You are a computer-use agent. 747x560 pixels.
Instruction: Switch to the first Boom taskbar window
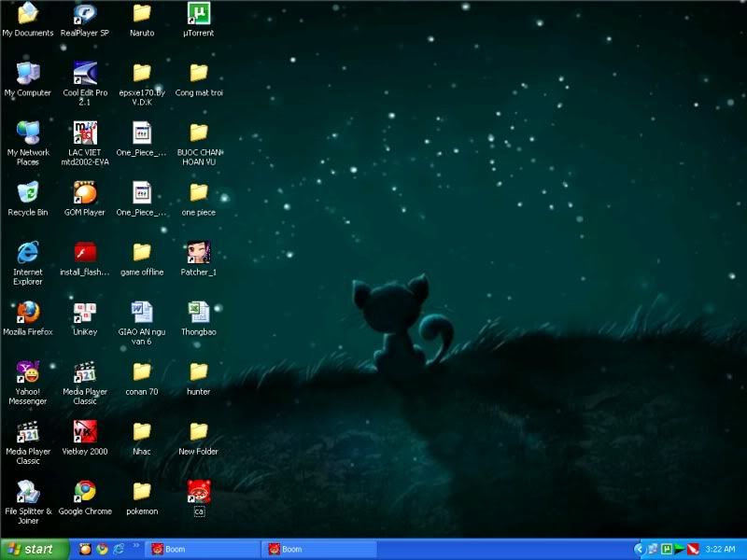click(203, 550)
